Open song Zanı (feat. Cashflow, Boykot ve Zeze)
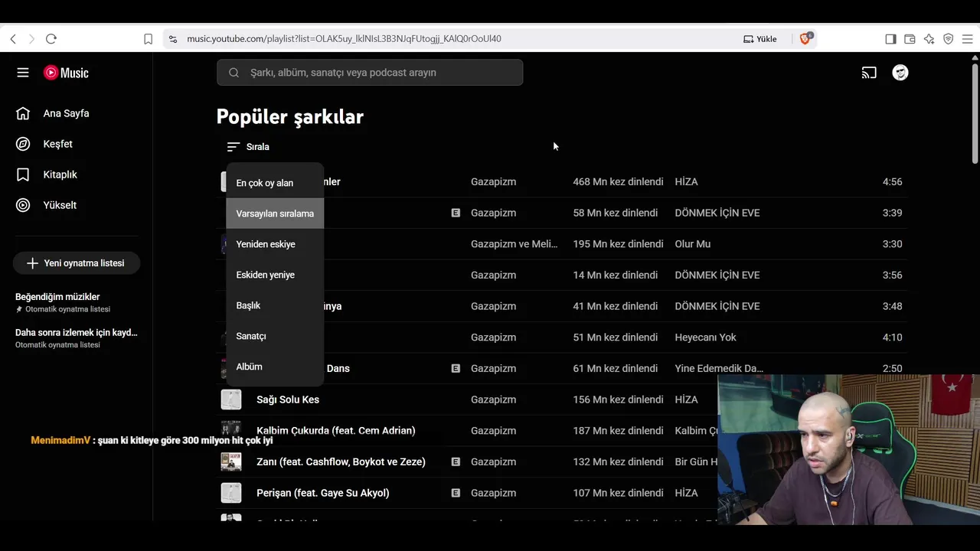The image size is (980, 551). (341, 461)
